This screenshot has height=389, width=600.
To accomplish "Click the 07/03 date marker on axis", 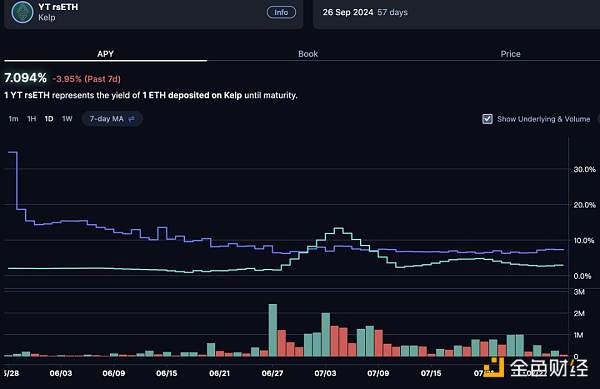I will pyautogui.click(x=325, y=373).
